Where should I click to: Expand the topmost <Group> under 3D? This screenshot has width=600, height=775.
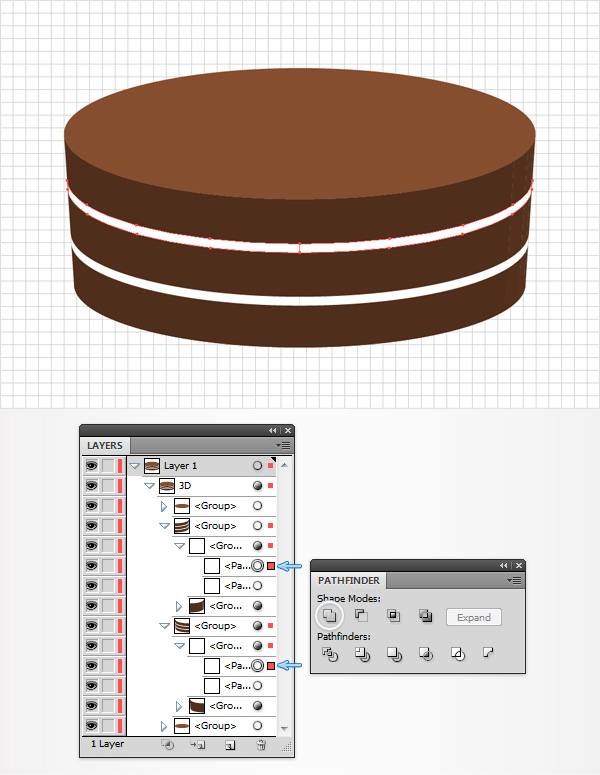pyautogui.click(x=164, y=506)
